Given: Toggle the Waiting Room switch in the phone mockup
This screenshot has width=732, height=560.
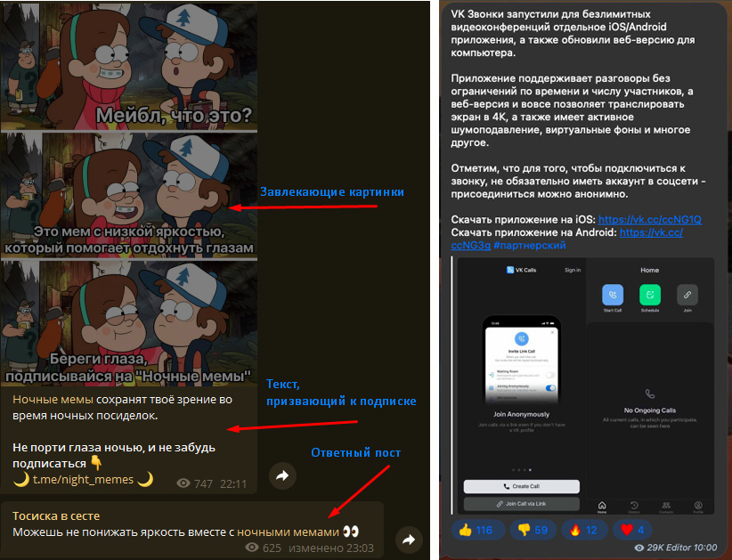Looking at the screenshot, I should (551, 375).
